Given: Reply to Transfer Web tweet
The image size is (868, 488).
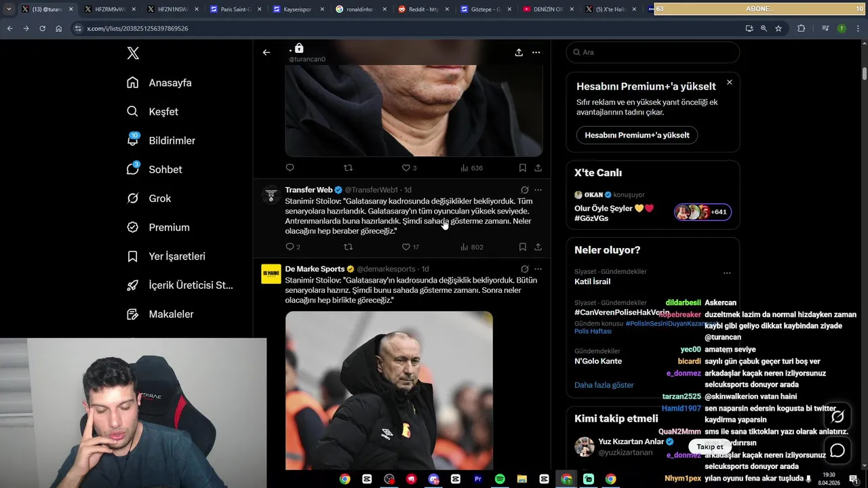Looking at the screenshot, I should click(292, 247).
